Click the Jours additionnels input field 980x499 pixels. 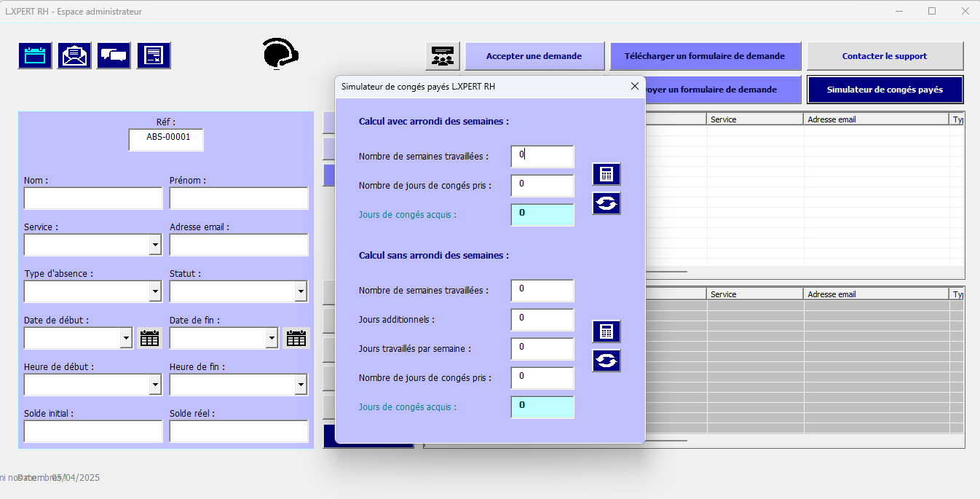(542, 320)
